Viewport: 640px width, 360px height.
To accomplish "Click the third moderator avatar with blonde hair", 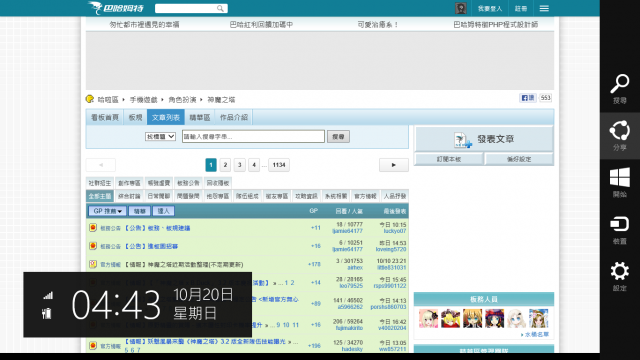I will 473,318.
